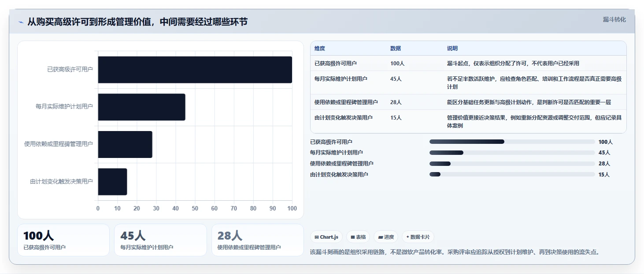Click the 15人 value in the table
This screenshot has width=644, height=274.
pyautogui.click(x=396, y=118)
